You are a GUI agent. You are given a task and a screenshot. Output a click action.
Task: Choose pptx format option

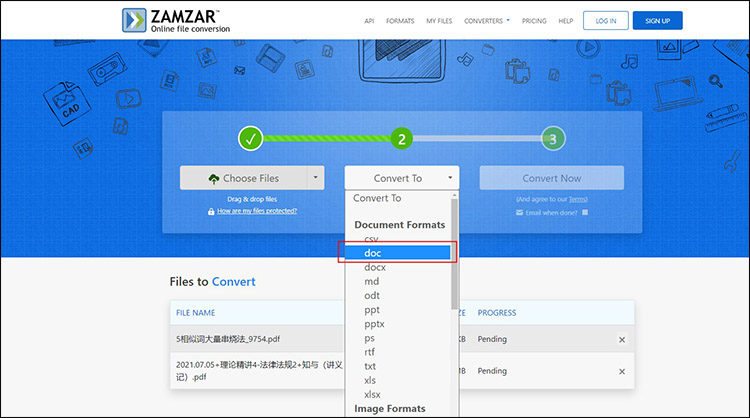tap(374, 324)
